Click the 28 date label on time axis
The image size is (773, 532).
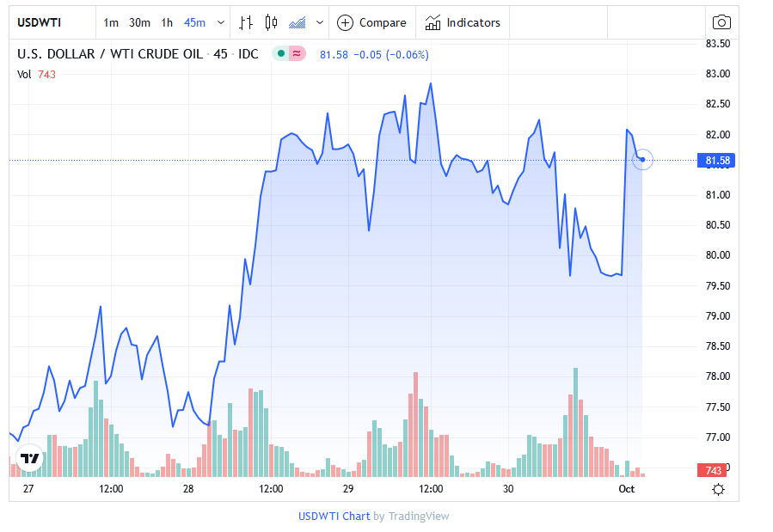tap(188, 489)
